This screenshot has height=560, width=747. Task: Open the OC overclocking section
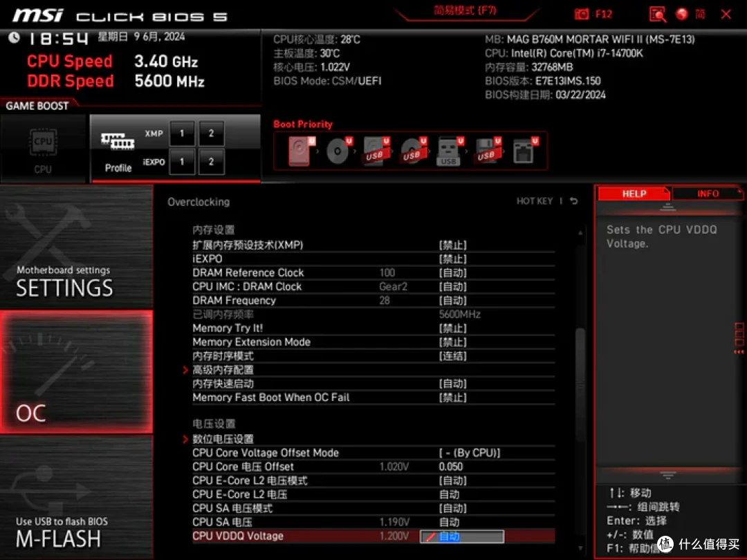coord(76,372)
